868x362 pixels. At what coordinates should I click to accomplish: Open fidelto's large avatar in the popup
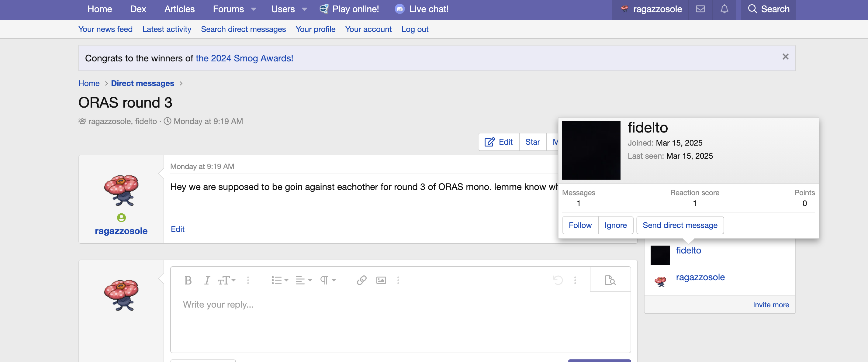coord(591,150)
